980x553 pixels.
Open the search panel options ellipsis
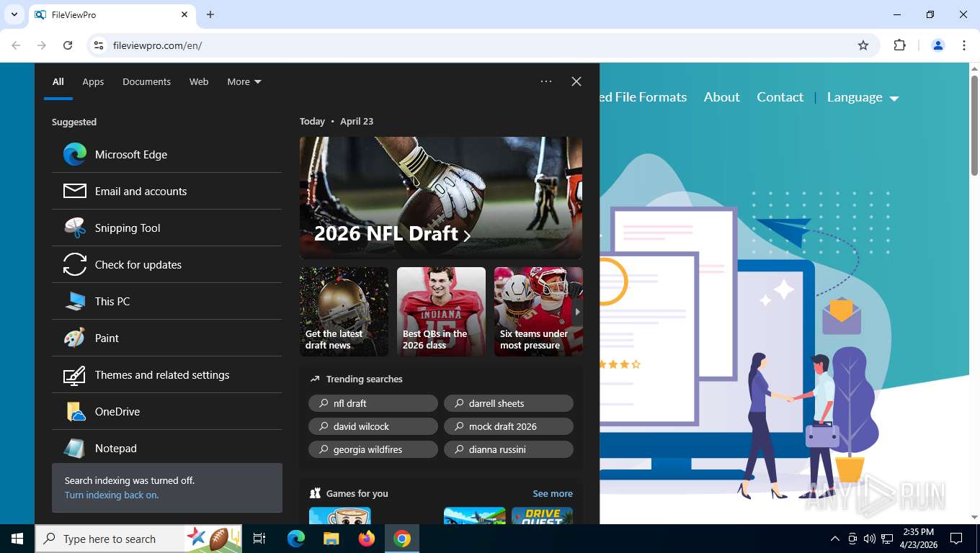pyautogui.click(x=546, y=81)
